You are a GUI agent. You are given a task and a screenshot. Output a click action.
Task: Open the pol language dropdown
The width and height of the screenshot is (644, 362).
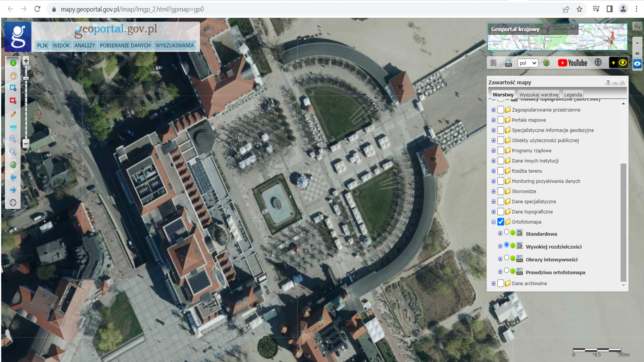click(527, 63)
